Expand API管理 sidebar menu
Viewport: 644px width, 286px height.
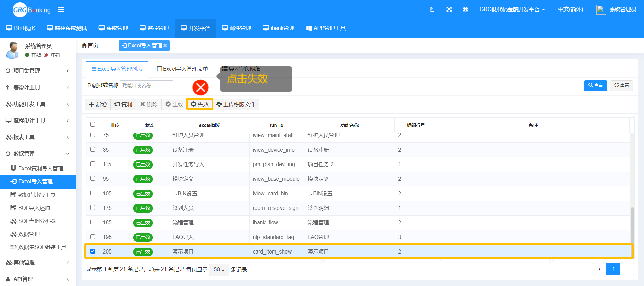[38, 279]
